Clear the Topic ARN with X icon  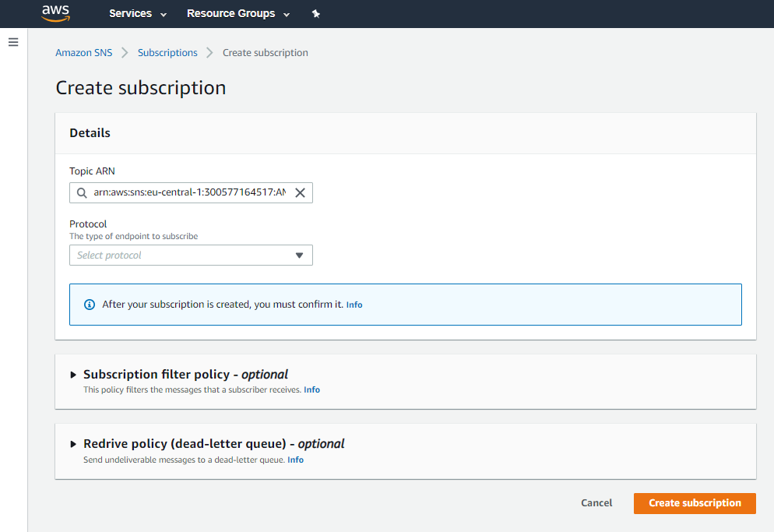[300, 193]
